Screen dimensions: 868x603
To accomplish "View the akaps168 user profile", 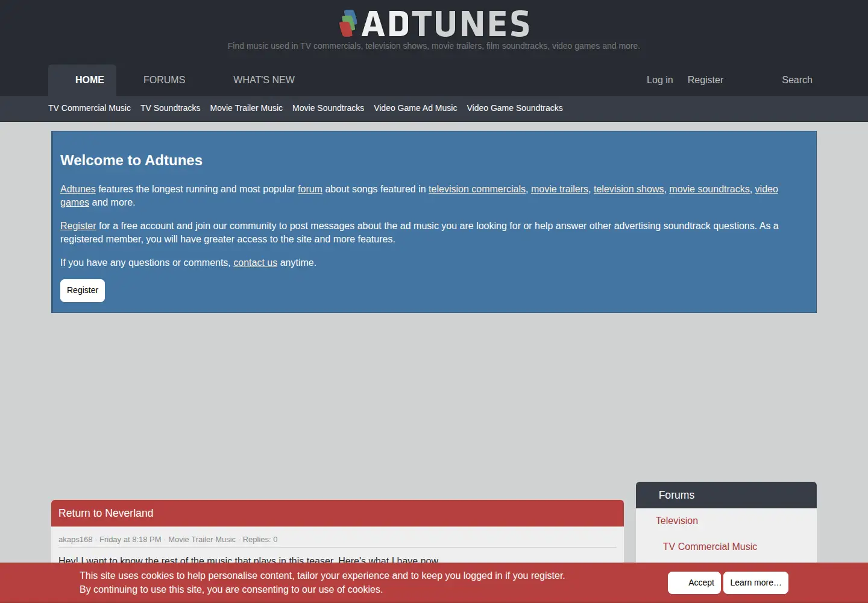I will (75, 540).
